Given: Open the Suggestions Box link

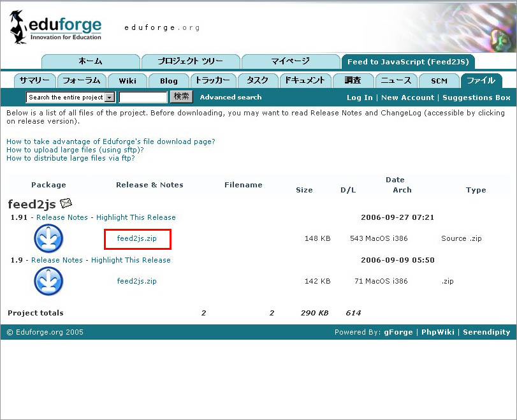Looking at the screenshot, I should pos(476,98).
